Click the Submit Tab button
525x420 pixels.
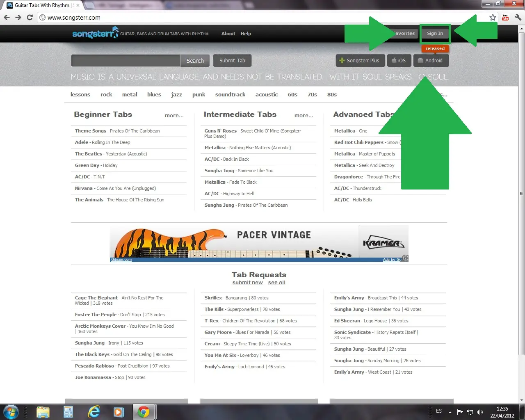click(232, 61)
